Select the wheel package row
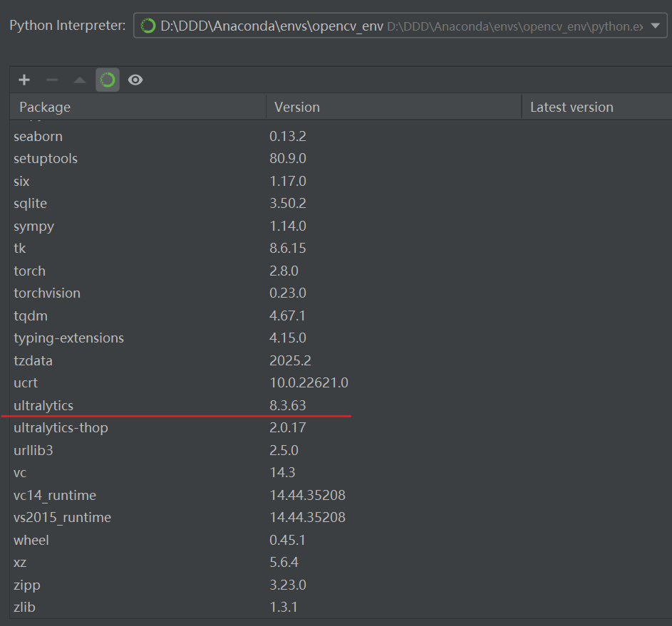This screenshot has width=672, height=626. pyautogui.click(x=341, y=540)
